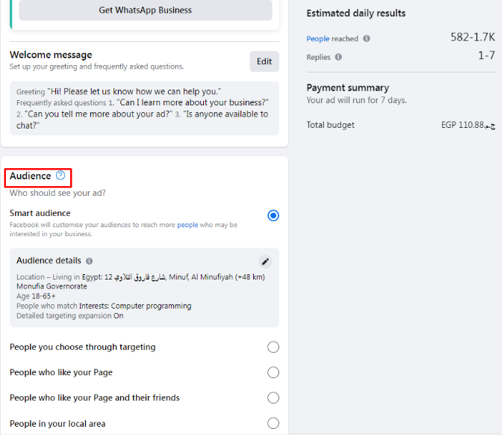Viewport: 504px width, 435px height.
Task: Choose People you choose through targeting
Action: click(273, 347)
